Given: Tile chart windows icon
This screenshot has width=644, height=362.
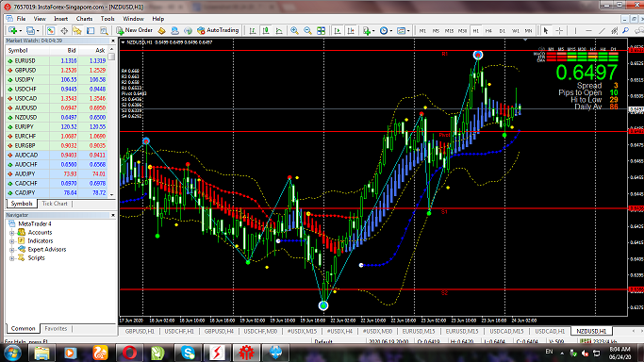Looking at the screenshot, I should pyautogui.click(x=322, y=31).
